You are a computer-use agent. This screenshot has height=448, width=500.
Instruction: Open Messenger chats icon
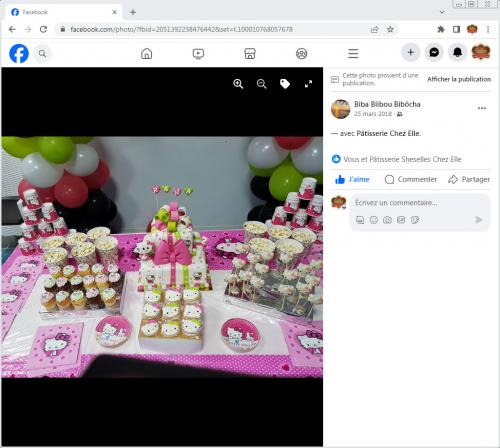(434, 52)
